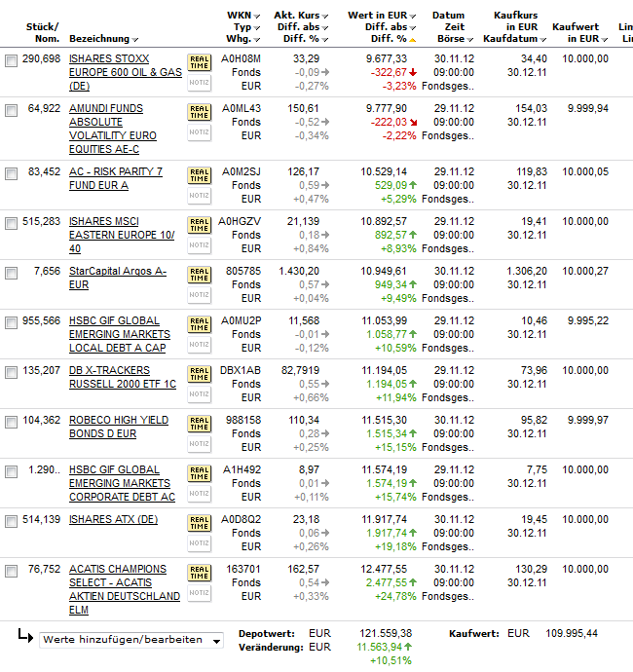Sort by Bezeichnung column arrow
This screenshot has width=633, height=672.
click(x=135, y=40)
